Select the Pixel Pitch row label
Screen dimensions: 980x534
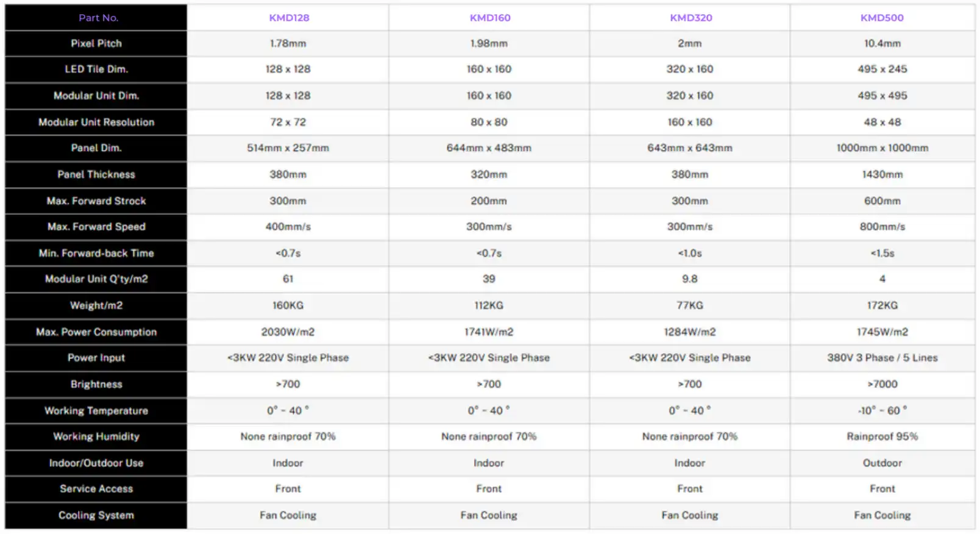[96, 43]
